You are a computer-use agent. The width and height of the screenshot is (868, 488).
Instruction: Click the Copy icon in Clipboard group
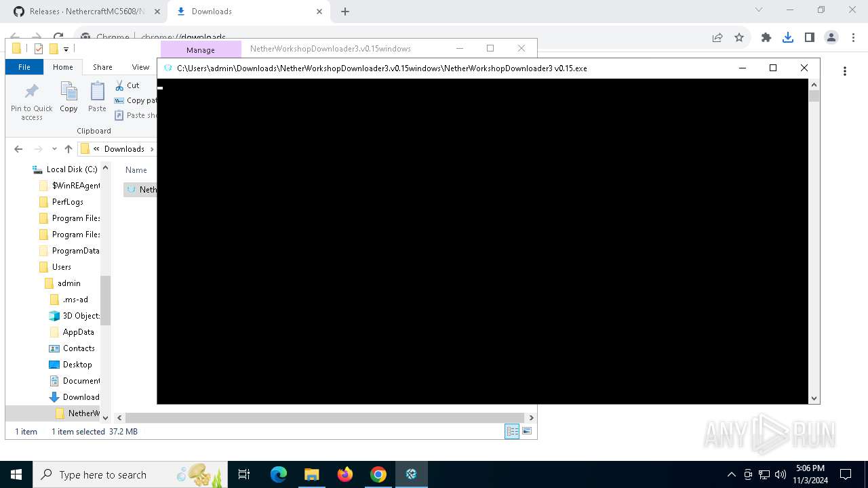[x=68, y=97]
